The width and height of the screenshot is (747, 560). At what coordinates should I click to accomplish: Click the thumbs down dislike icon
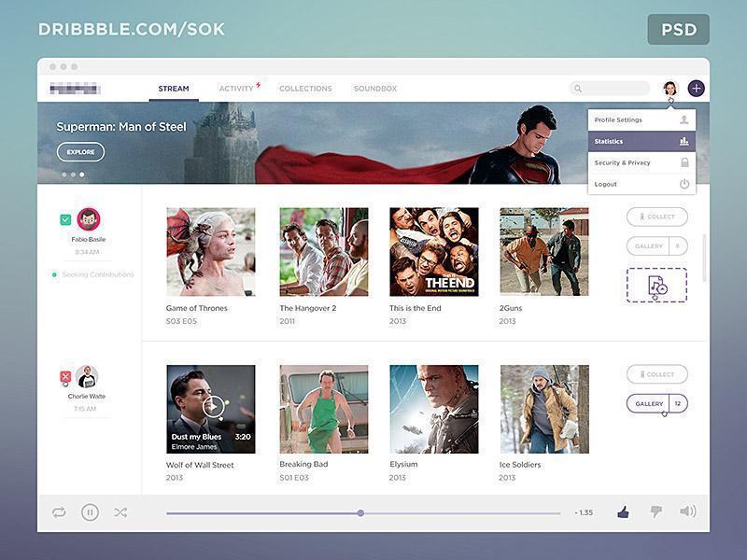[655, 511]
